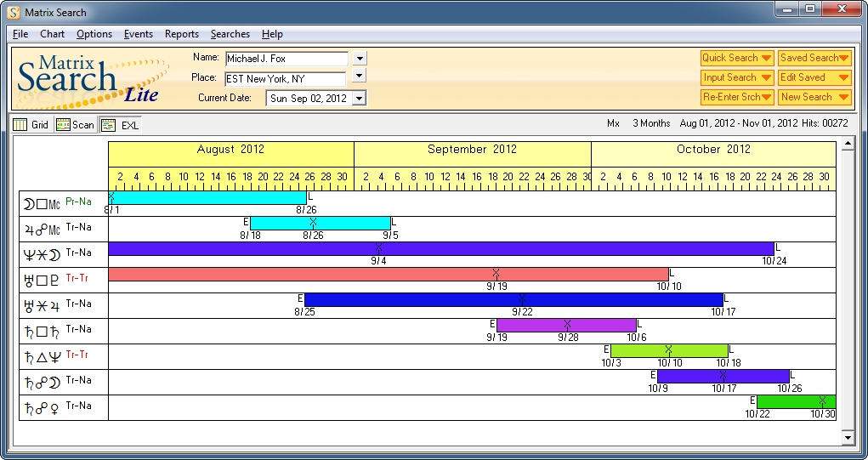This screenshot has height=460, width=868.
Task: Click the Place field EST New York, NY
Action: 285,79
